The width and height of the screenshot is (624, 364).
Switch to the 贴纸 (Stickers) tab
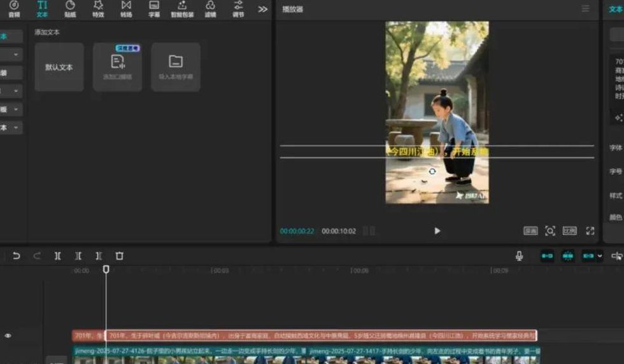pos(70,8)
